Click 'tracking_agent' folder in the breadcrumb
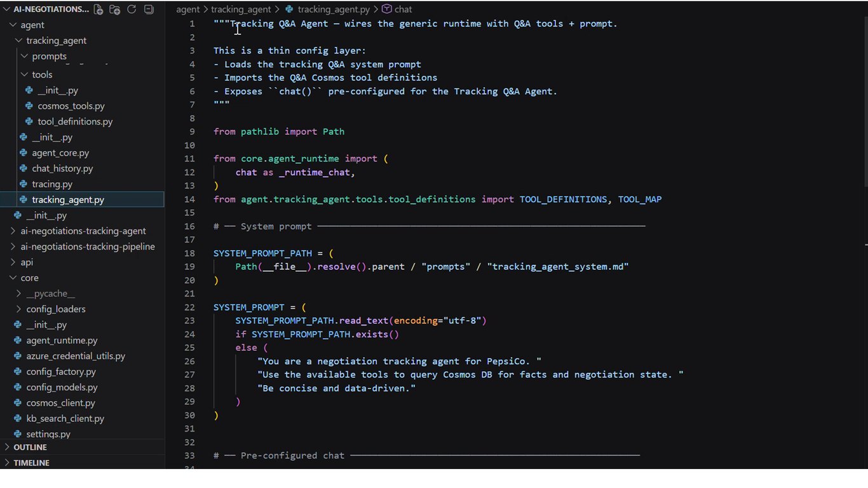The width and height of the screenshot is (868, 488). (241, 10)
